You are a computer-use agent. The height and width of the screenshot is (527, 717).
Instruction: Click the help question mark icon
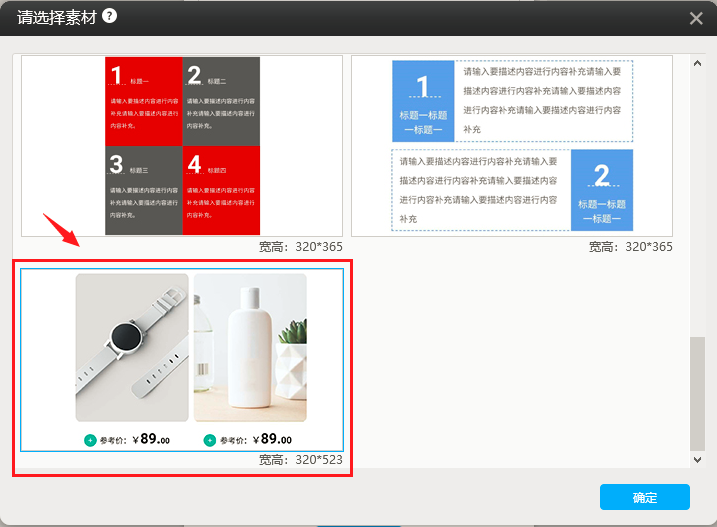[x=109, y=16]
